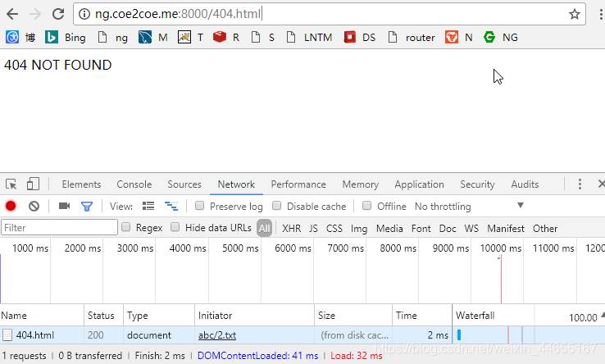This screenshot has width=605, height=364.
Task: Open the first blue circular bookmark icon
Action: coord(12,38)
